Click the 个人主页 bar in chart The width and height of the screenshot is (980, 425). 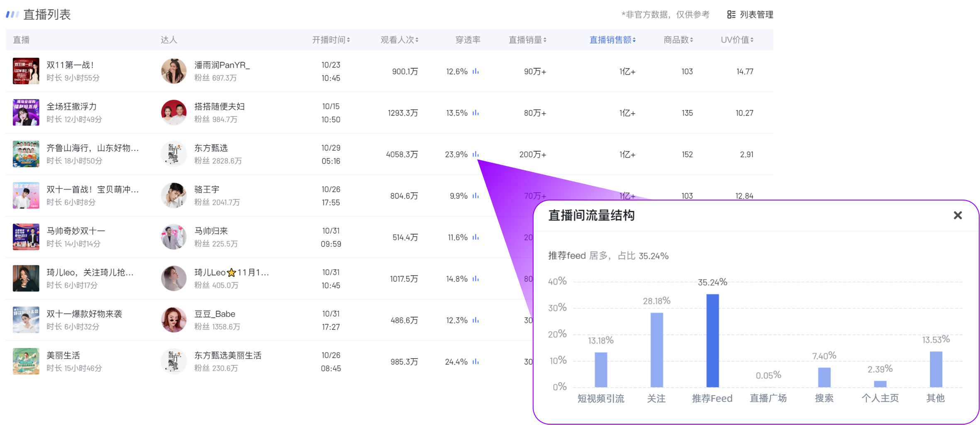tap(880, 384)
